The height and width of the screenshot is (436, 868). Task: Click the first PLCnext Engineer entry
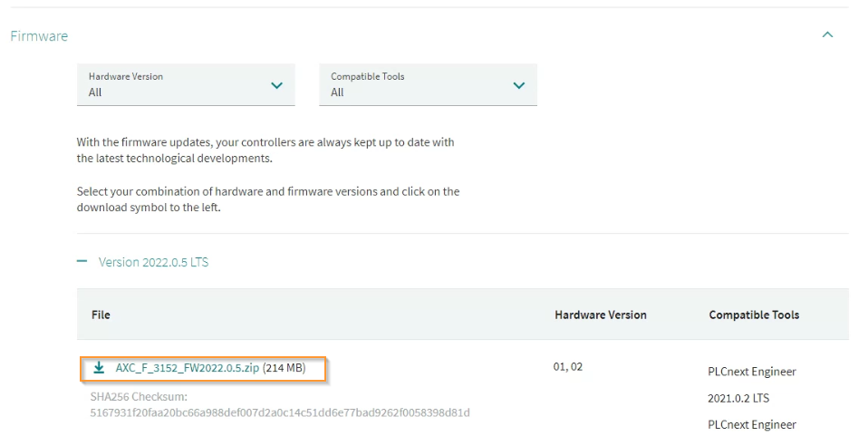tap(752, 372)
